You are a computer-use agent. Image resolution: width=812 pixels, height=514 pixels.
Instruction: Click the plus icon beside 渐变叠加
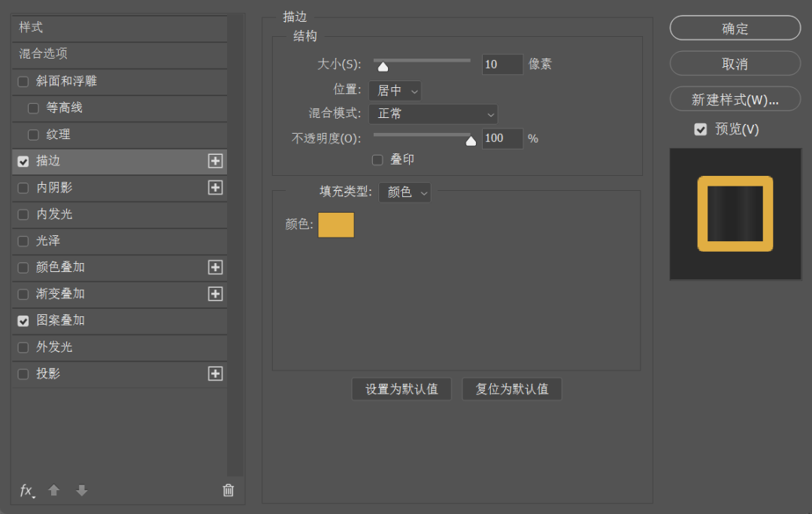(215, 294)
